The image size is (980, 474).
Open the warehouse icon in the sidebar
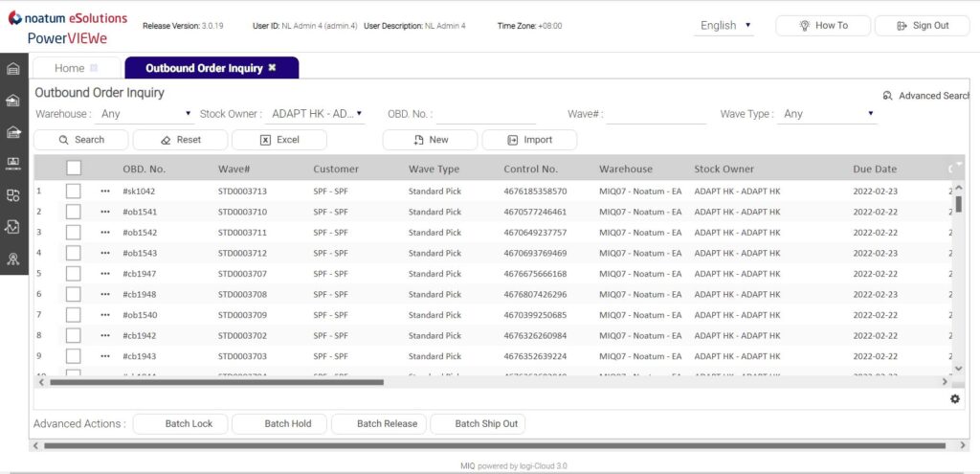(13, 69)
